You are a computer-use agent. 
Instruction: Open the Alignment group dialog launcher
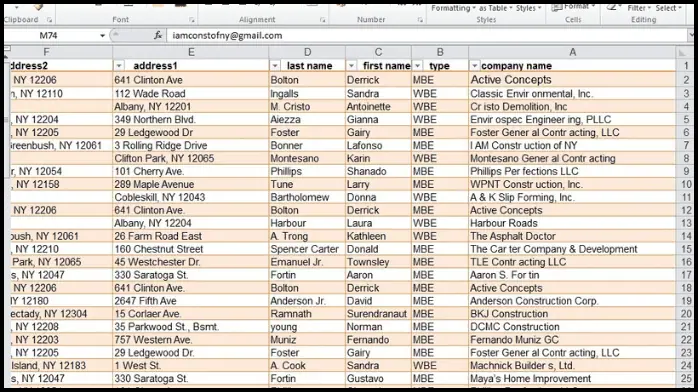click(323, 20)
